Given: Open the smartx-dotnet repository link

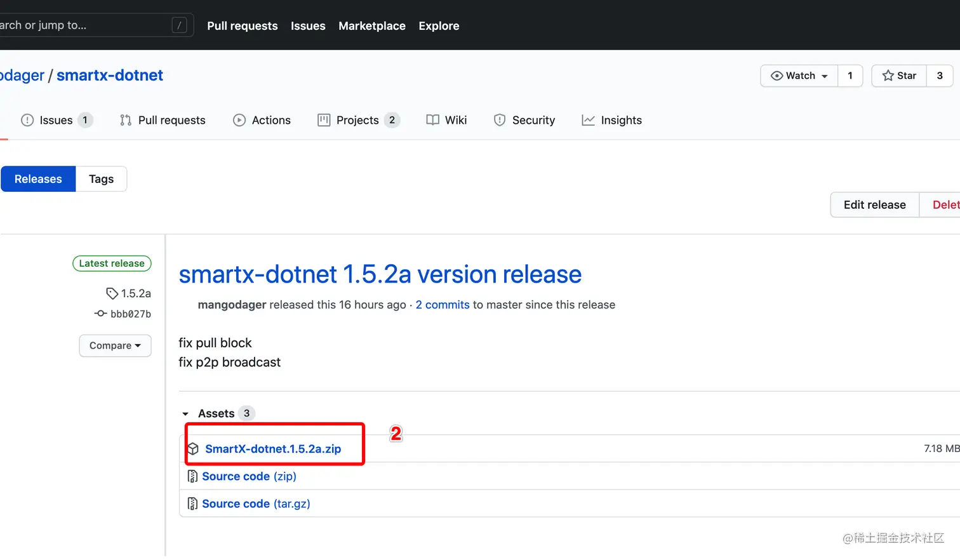Looking at the screenshot, I should [110, 75].
